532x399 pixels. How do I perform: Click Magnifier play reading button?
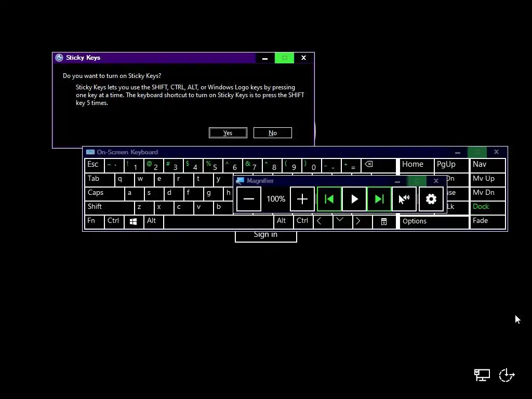354,199
